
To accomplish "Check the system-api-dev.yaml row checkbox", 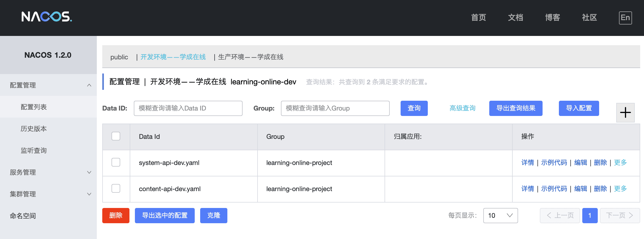I will tap(116, 162).
